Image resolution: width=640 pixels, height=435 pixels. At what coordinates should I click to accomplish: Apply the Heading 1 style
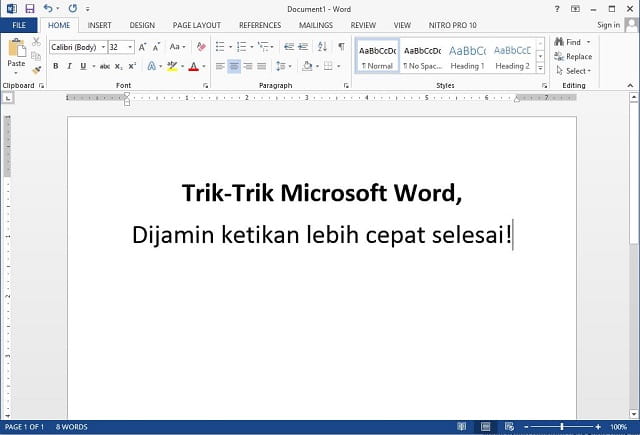(x=467, y=56)
